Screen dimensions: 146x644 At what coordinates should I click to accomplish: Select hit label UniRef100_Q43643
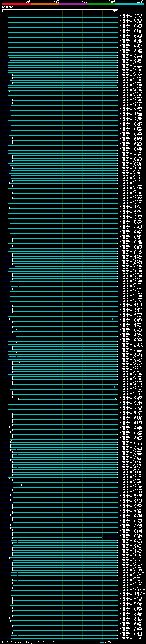coord(131,286)
